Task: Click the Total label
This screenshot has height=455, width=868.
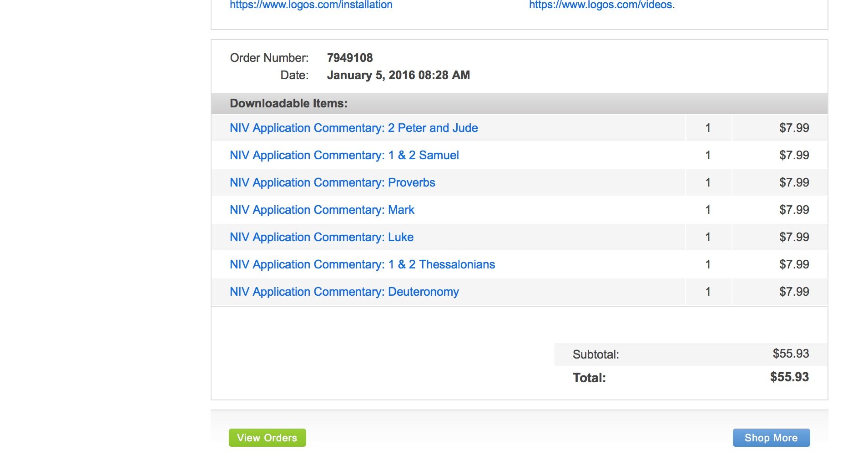Action: (589, 378)
